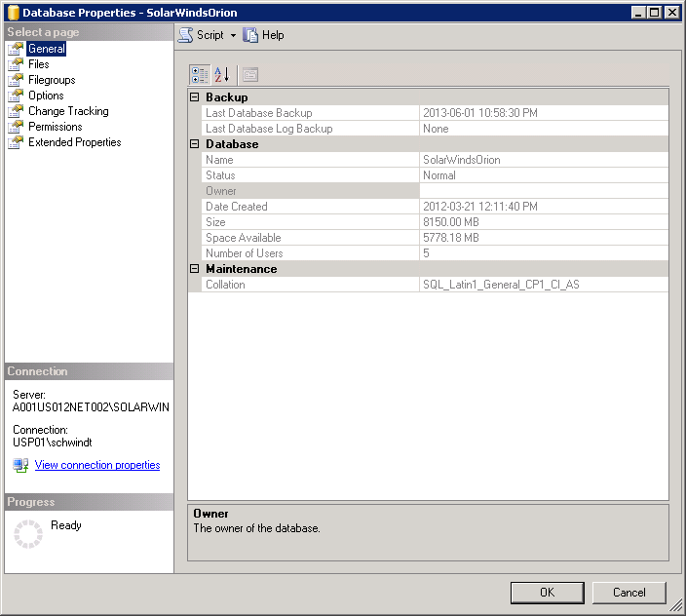Click the Extended Properties page icon
Image resolution: width=686 pixels, height=616 pixels.
16,142
